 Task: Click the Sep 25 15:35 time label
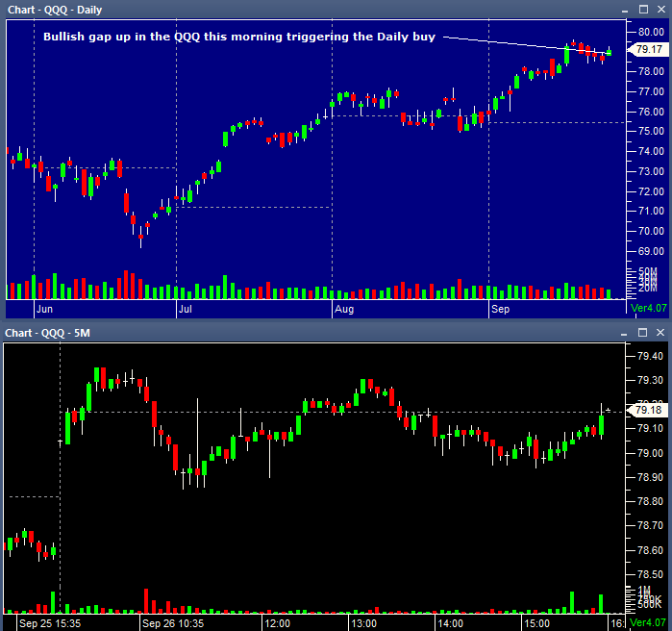coord(50,623)
